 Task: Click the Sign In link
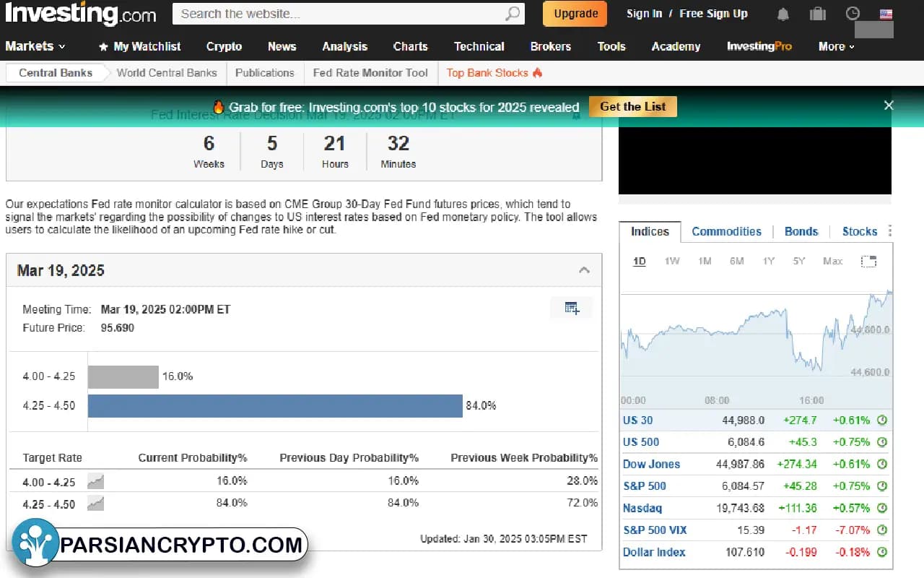(x=644, y=14)
